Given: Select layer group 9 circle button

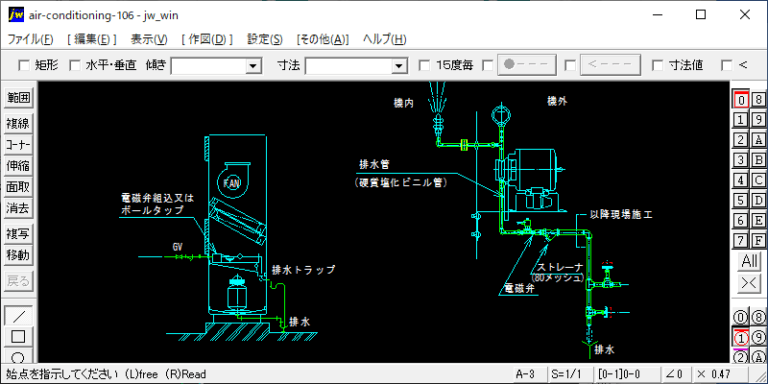Looking at the screenshot, I should 758,337.
